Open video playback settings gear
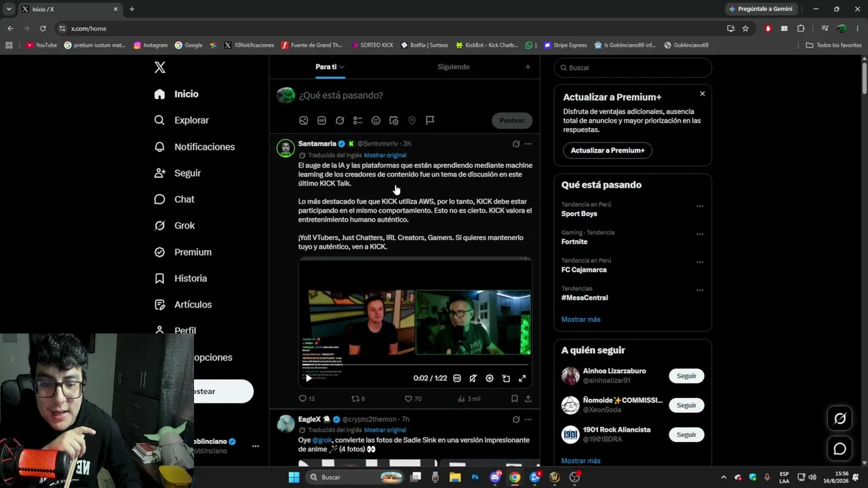This screenshot has height=488, width=868. [x=490, y=378]
